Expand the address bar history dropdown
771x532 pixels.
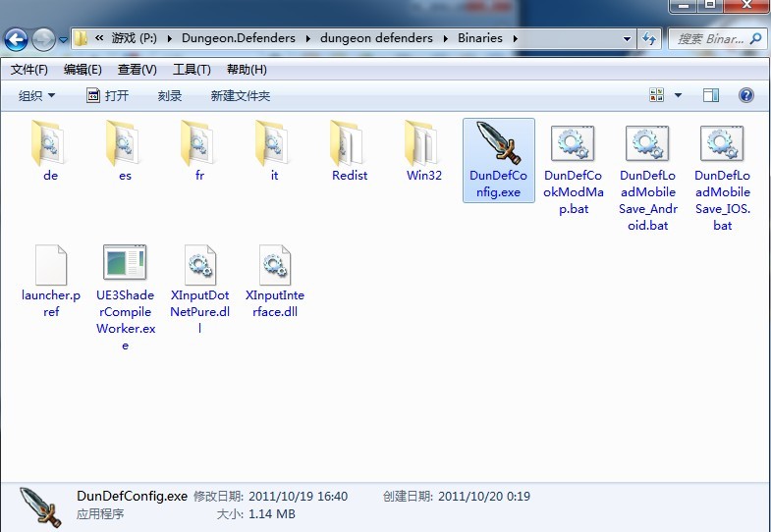point(628,39)
